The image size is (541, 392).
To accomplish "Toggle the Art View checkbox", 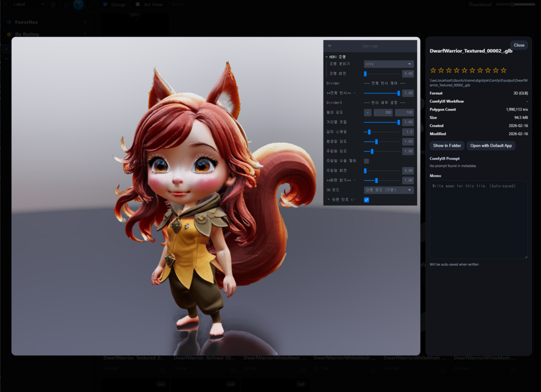I will [138, 4].
